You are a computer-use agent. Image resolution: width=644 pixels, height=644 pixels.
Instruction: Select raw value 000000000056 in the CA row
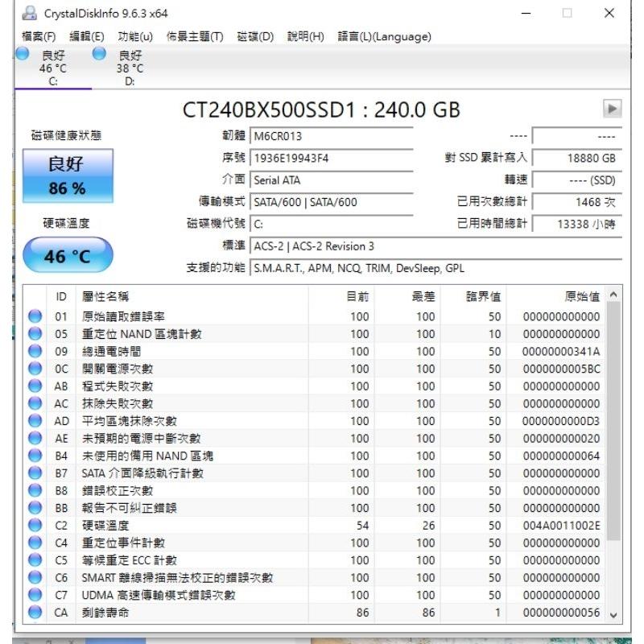click(x=561, y=613)
